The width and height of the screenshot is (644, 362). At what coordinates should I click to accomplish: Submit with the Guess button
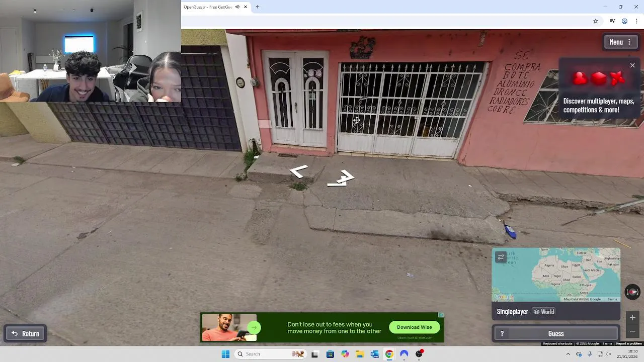[556, 334]
